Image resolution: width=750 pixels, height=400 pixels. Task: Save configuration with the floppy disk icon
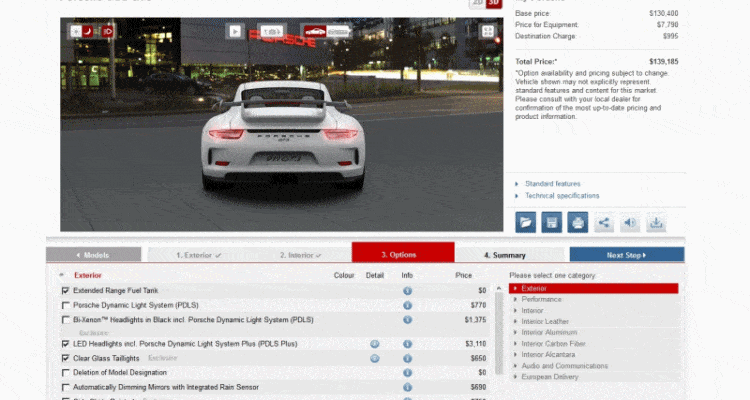[551, 222]
